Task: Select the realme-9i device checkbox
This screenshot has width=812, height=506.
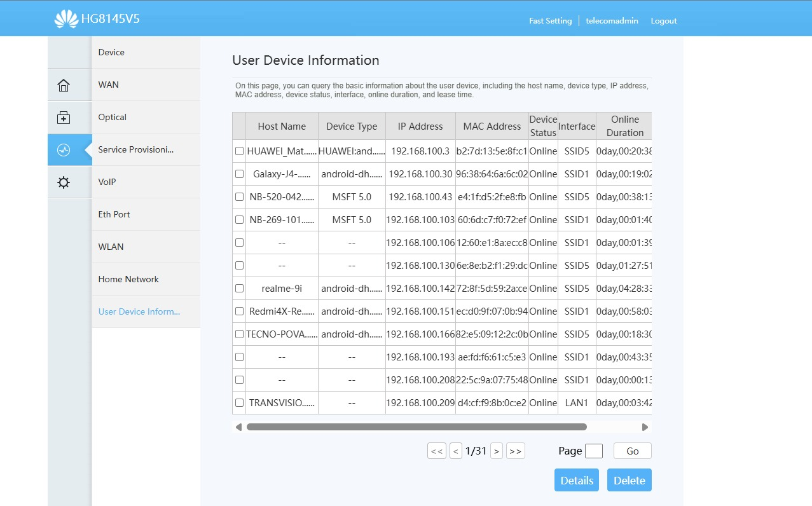Action: [x=239, y=289]
